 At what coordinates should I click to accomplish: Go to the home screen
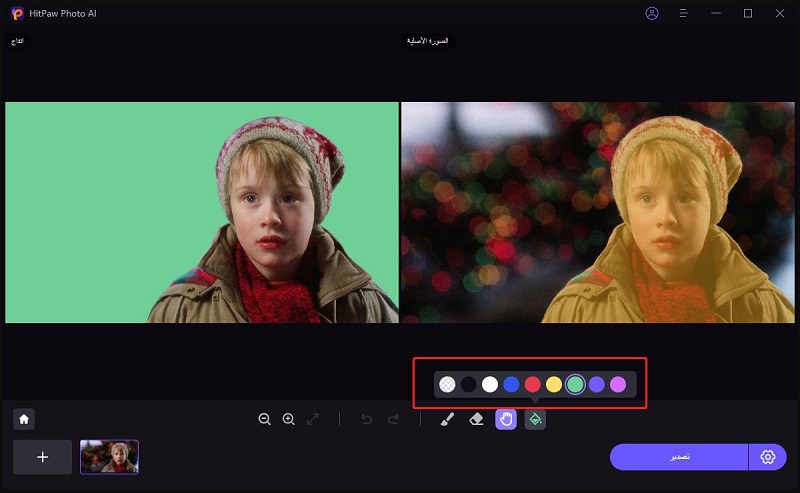[24, 419]
